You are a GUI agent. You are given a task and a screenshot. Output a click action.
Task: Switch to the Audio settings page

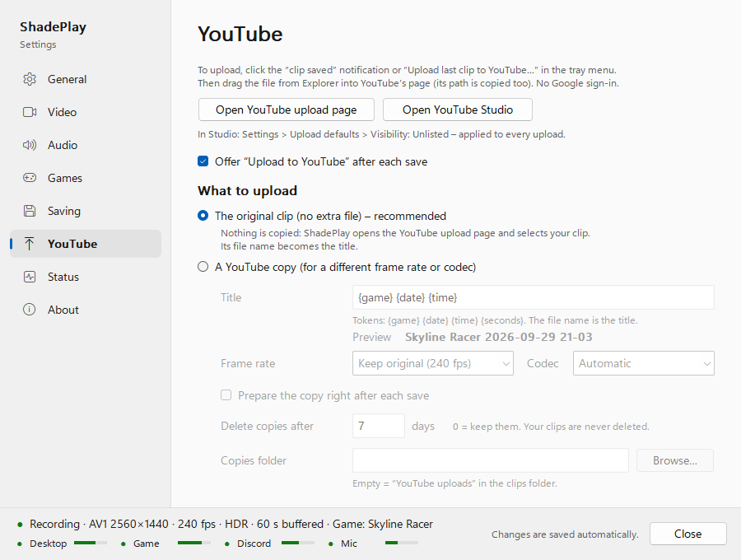pyautogui.click(x=86, y=145)
